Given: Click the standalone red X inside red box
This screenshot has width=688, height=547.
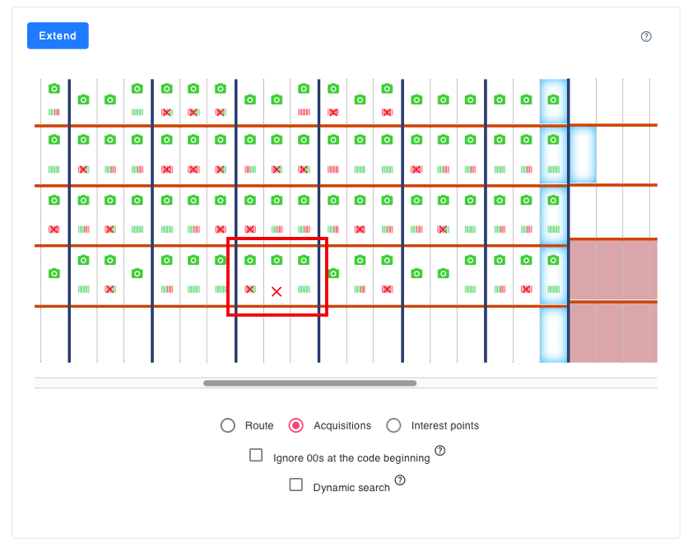Looking at the screenshot, I should (277, 291).
